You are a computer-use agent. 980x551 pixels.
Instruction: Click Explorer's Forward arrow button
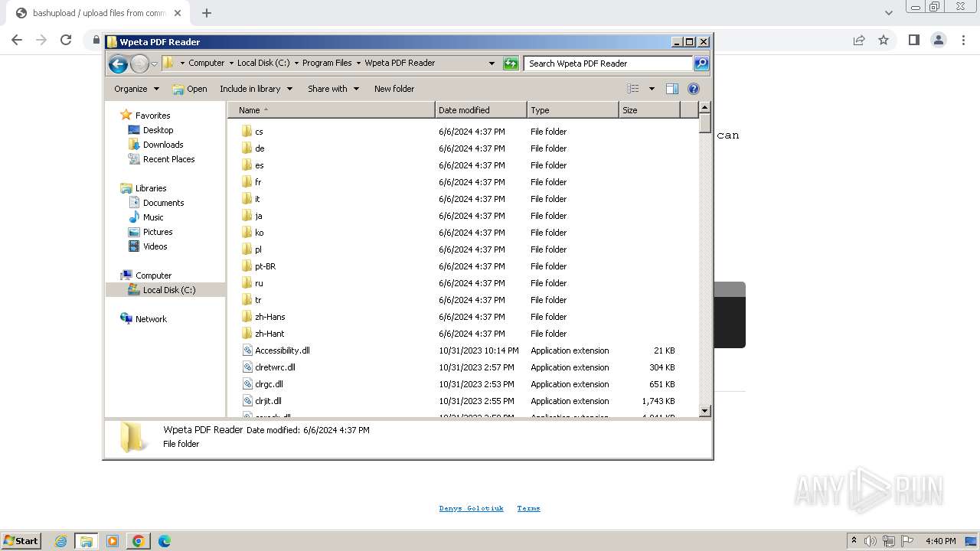pos(139,64)
